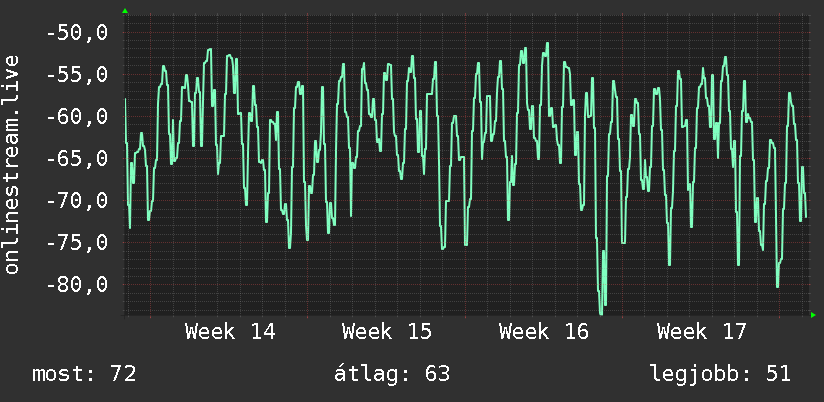Click the onlinestream.live vertical axis title
Viewport: 824px width, 402px height.
[11, 164]
